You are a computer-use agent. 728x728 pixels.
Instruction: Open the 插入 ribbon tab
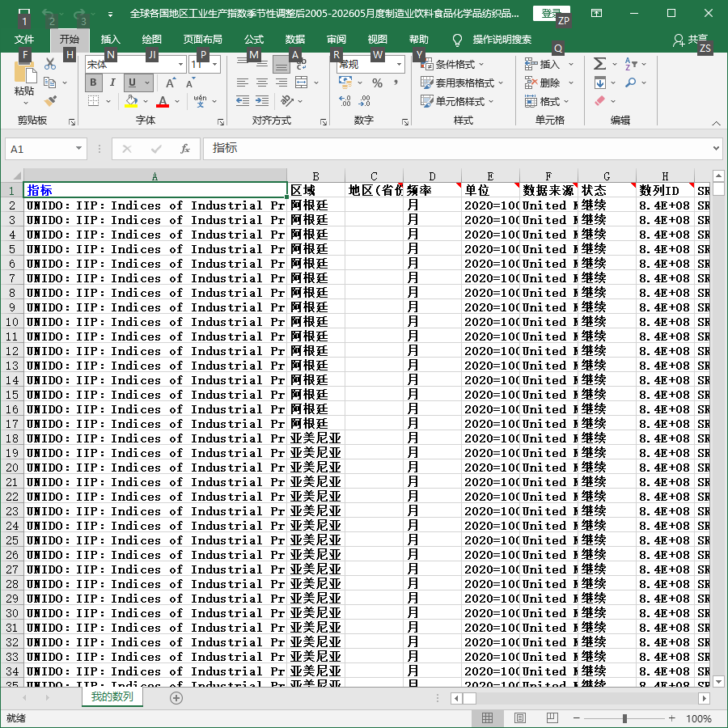point(111,40)
